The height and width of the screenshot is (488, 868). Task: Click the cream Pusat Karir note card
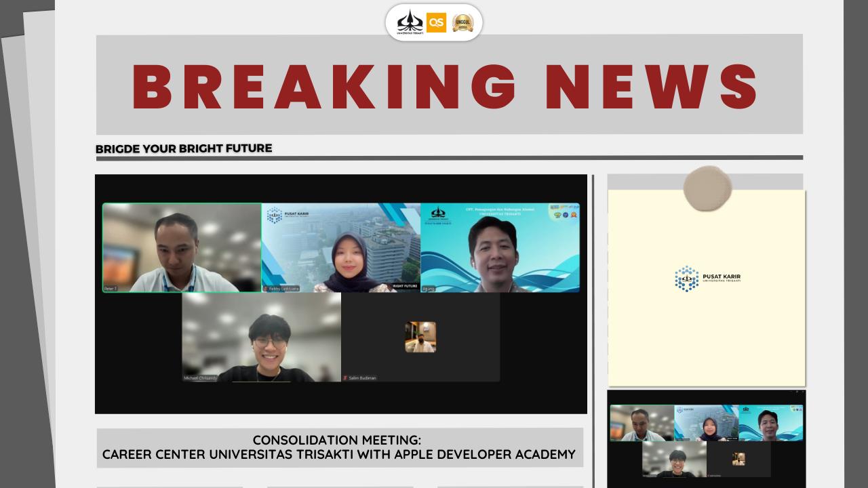tap(706, 287)
